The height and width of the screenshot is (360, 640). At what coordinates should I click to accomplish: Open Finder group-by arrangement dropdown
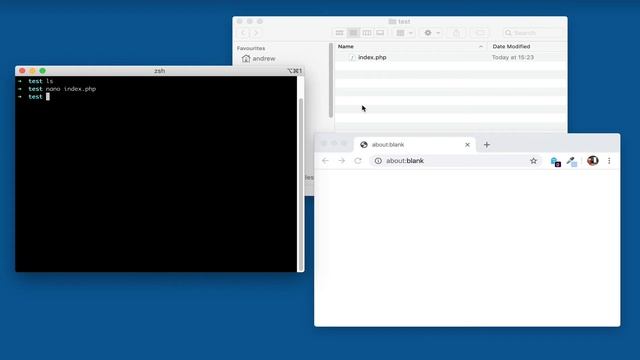(x=404, y=33)
